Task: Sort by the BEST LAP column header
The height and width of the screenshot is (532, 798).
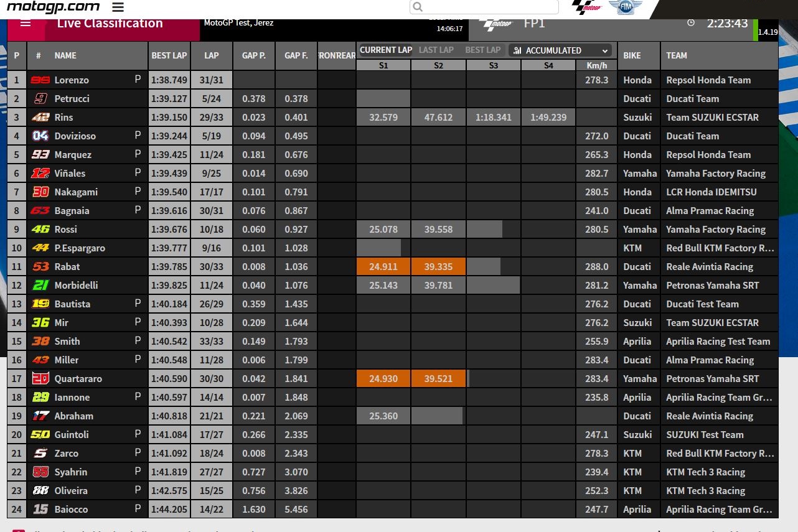Action: [169, 55]
